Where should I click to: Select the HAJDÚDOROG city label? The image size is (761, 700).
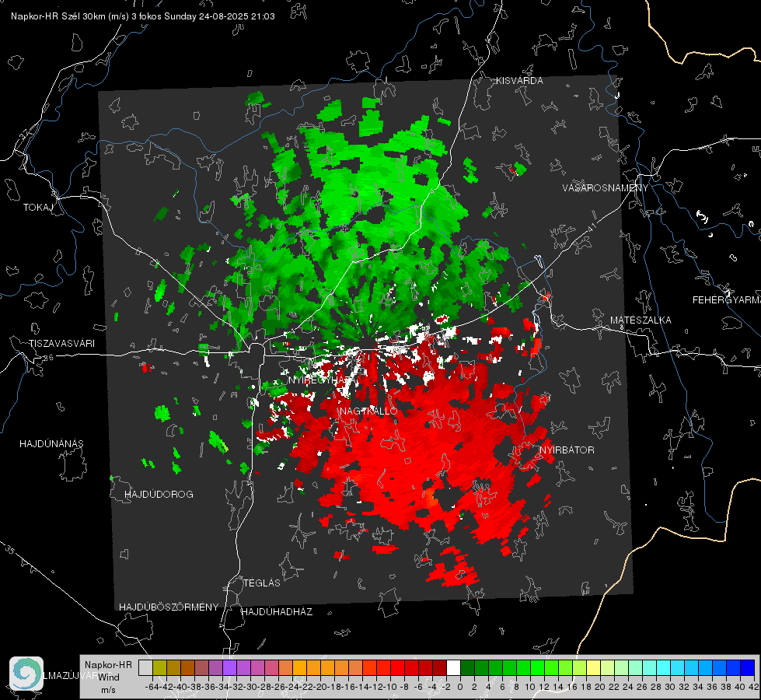coord(159,495)
